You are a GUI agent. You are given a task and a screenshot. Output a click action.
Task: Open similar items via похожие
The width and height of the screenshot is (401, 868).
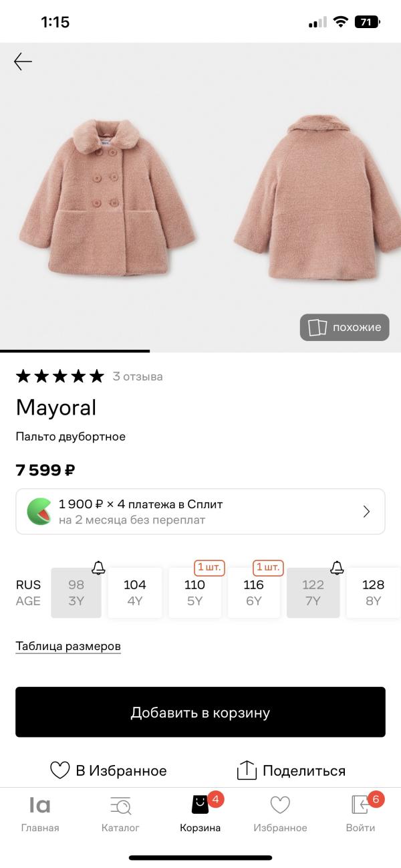(x=344, y=327)
